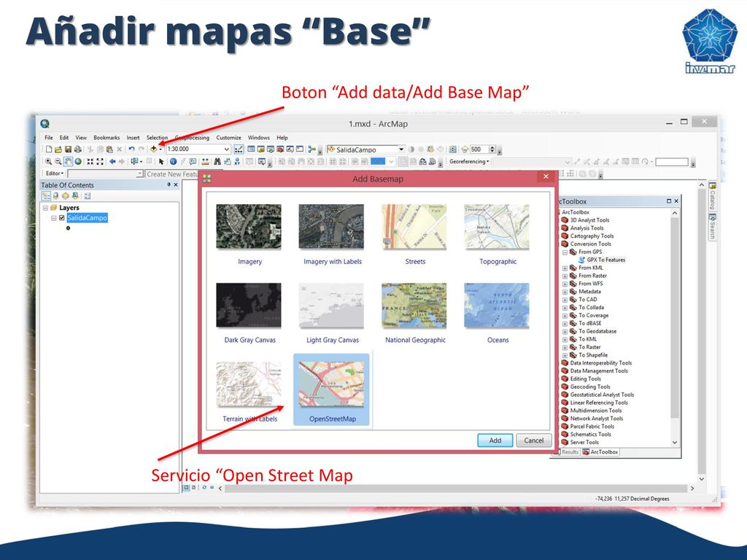This screenshot has height=560, width=747.
Task: Open the map scale dropdown
Action: tap(227, 149)
